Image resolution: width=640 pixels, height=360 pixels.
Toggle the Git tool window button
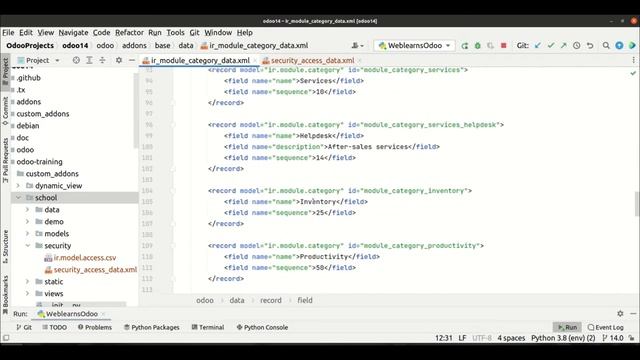pos(24,327)
